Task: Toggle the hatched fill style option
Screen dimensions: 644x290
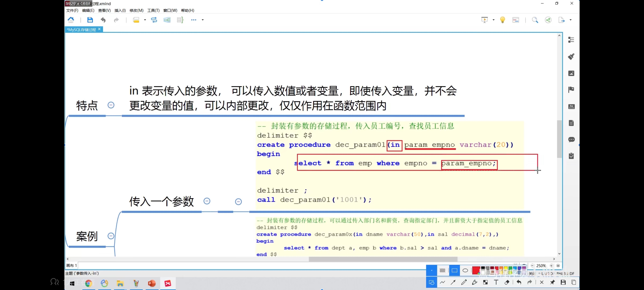Action: pyautogui.click(x=442, y=270)
